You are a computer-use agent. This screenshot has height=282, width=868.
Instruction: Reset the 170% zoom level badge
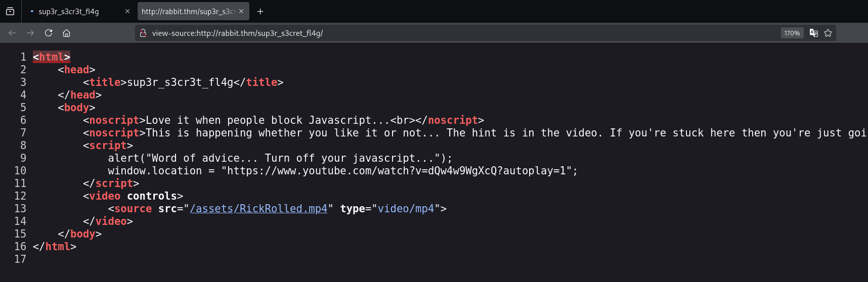[792, 33]
